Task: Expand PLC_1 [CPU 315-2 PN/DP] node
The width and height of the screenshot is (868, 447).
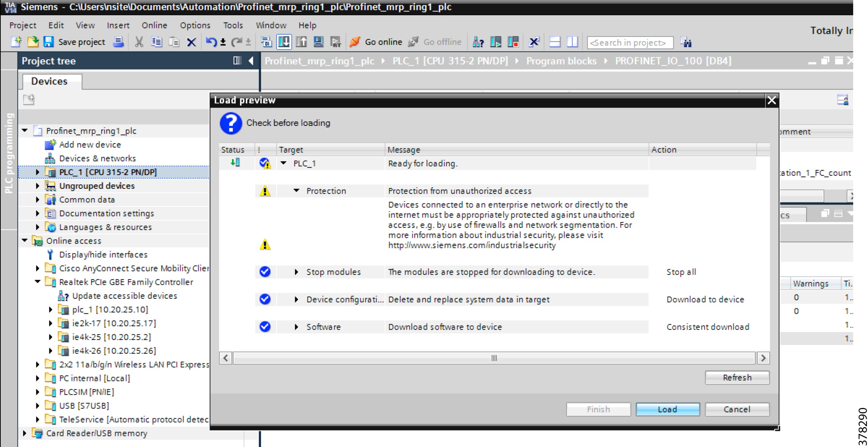Action: (38, 172)
